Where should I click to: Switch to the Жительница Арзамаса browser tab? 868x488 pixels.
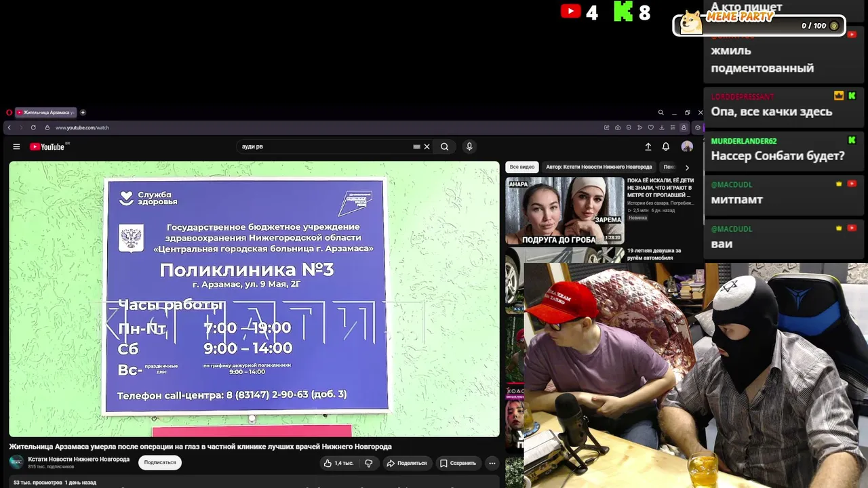click(47, 113)
